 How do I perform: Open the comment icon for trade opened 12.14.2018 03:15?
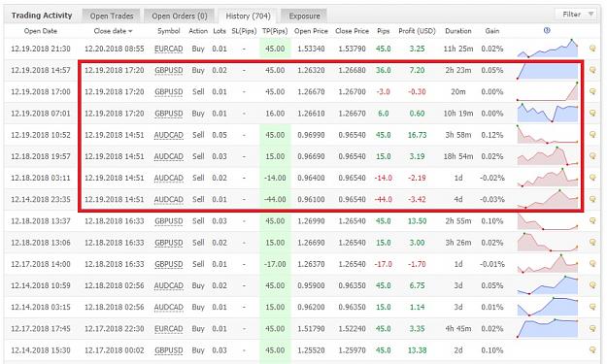(x=592, y=307)
